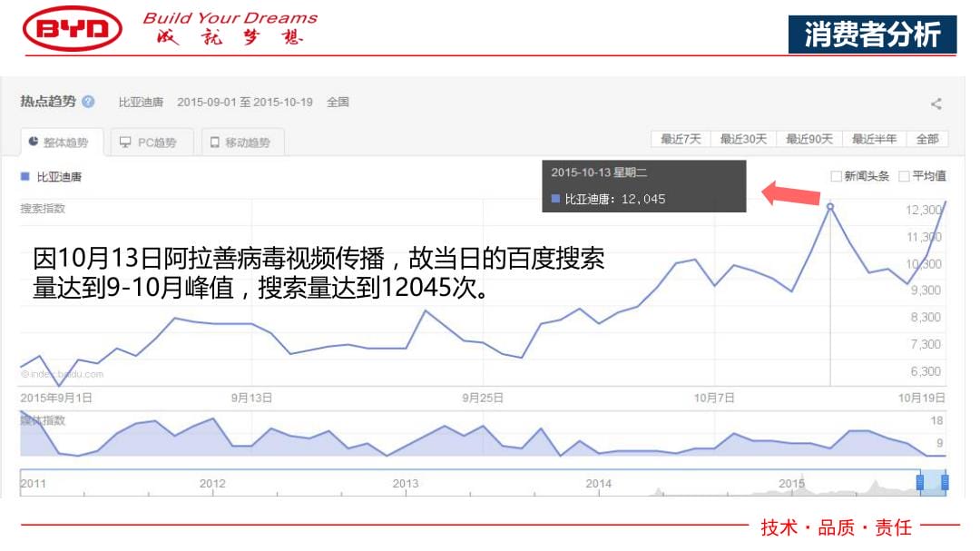The width and height of the screenshot is (980, 551).
Task: Click the 技术·品质·责任 footer text
Action: click(x=837, y=527)
